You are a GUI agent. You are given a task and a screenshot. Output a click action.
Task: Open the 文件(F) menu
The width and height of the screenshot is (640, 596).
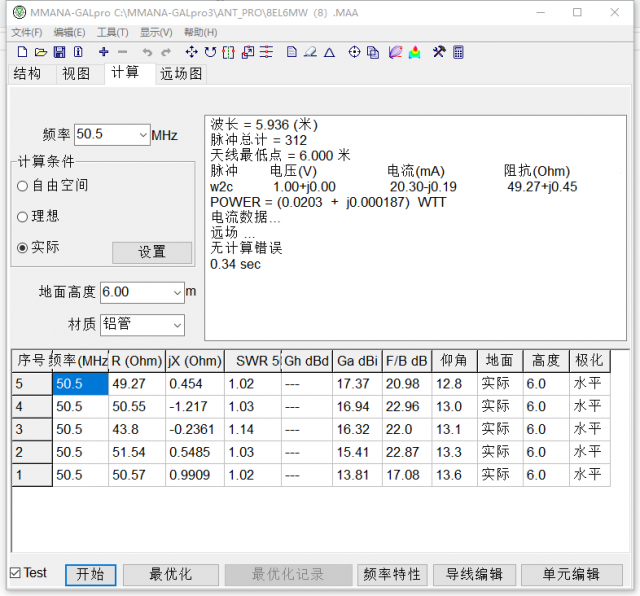coord(27,32)
